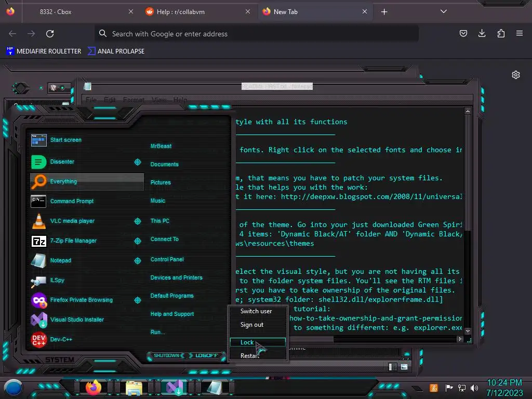Screen dimensions: 532x399
Task: Open MrBeast user folder link
Action: pos(161,146)
